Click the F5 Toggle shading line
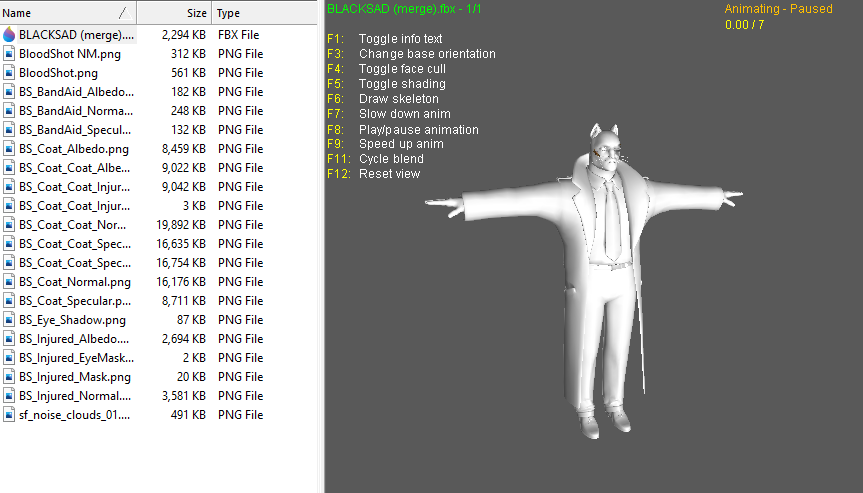 (x=386, y=84)
